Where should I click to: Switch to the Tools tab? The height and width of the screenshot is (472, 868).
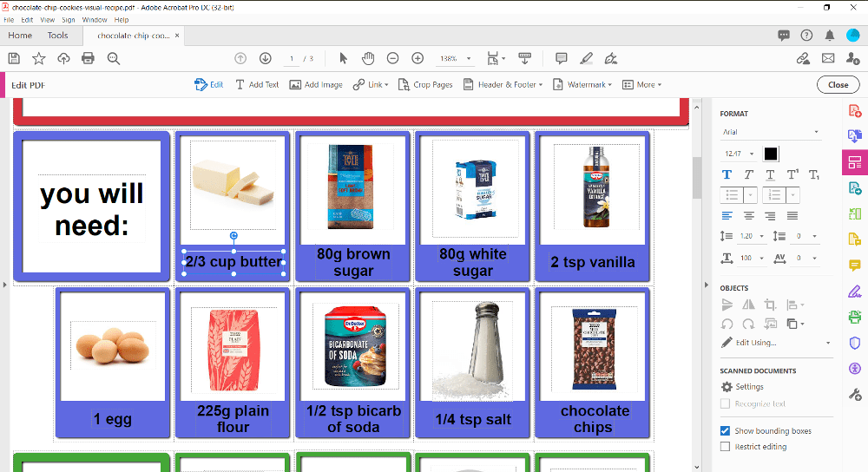tap(58, 36)
